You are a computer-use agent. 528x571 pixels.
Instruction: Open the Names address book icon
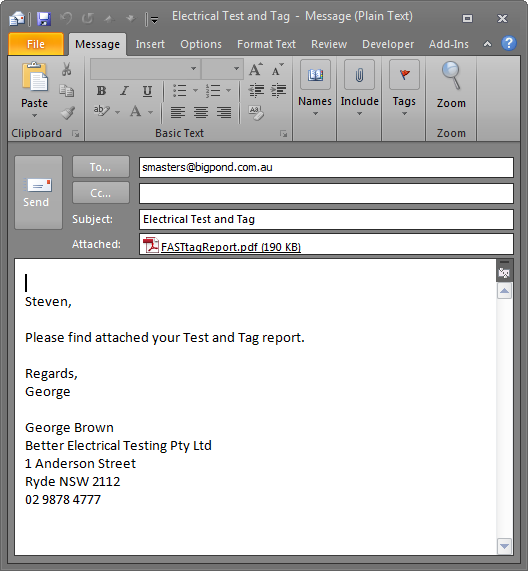click(315, 75)
